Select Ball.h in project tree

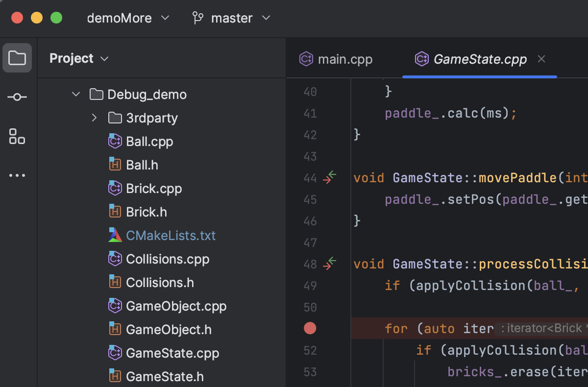(x=142, y=165)
